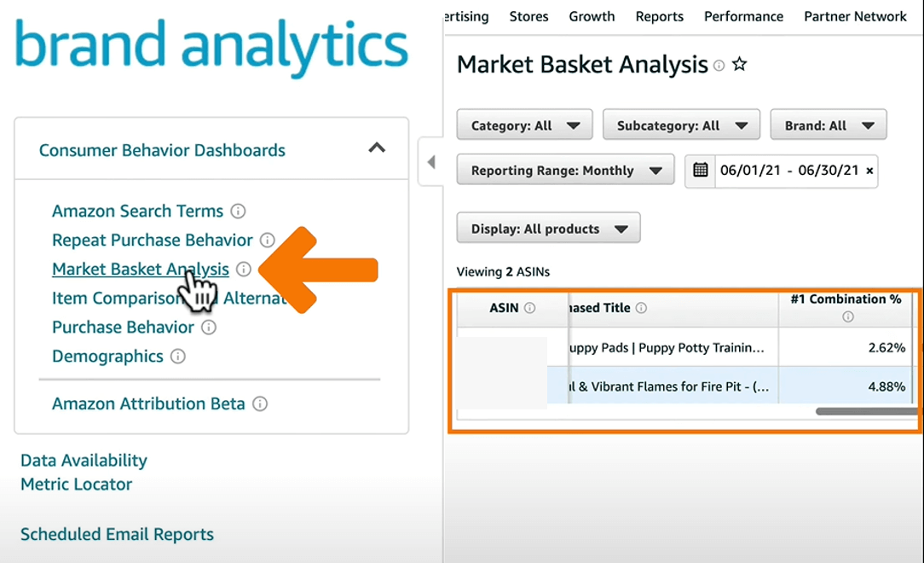
Task: Click info icon next to Demographics
Action: click(x=177, y=357)
